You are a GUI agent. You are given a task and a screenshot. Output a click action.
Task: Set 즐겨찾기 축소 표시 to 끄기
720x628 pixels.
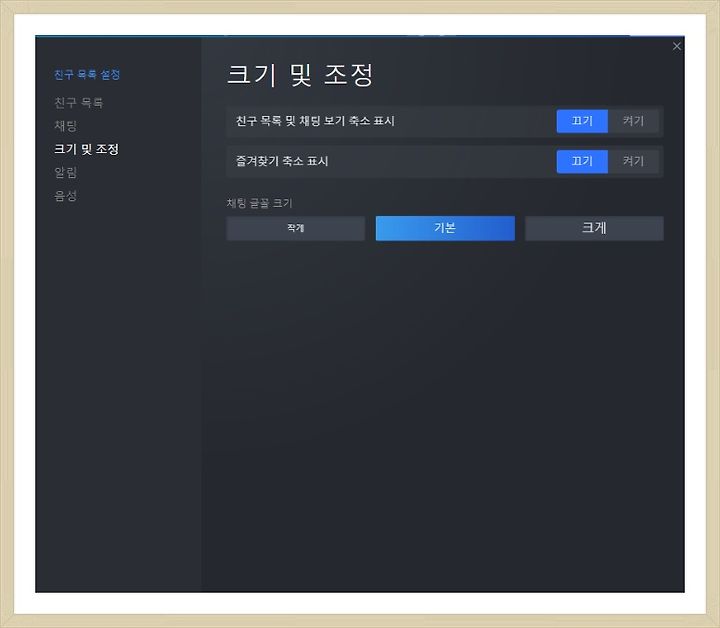coord(582,162)
